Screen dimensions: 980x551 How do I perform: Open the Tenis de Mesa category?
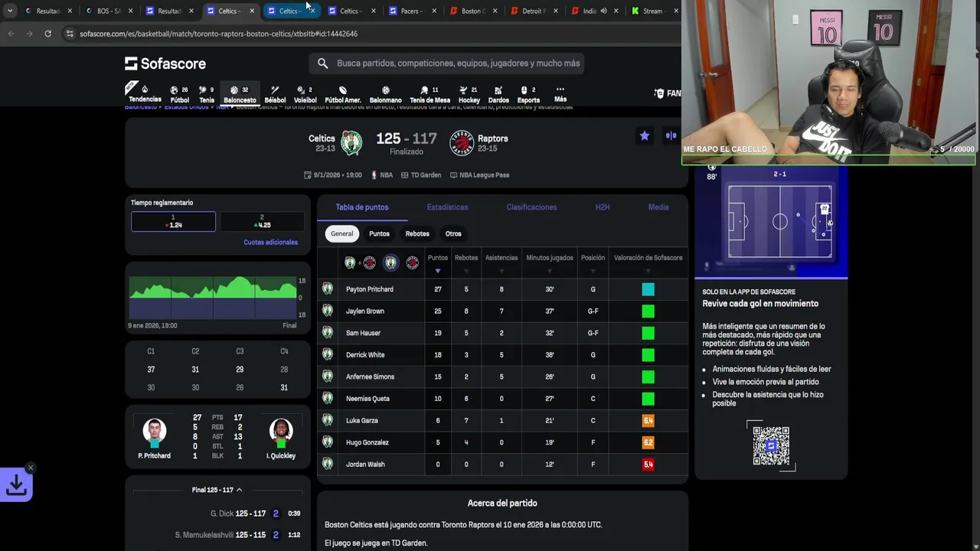point(430,94)
